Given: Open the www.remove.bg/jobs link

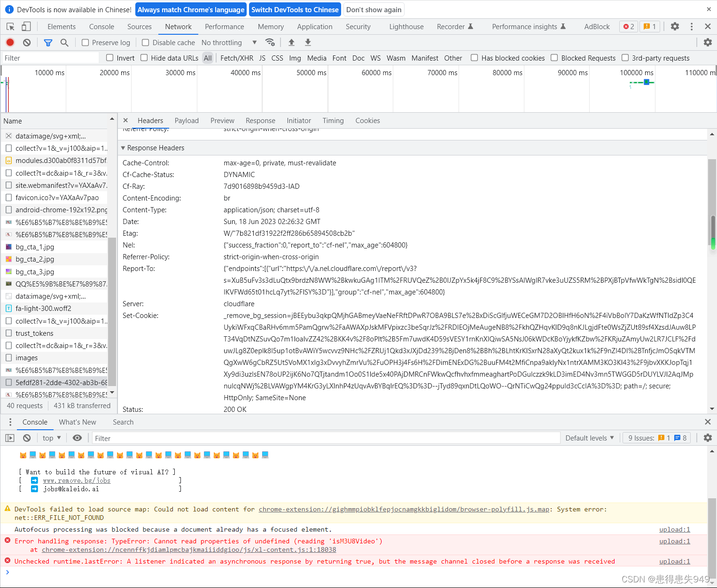Looking at the screenshot, I should [x=77, y=480].
